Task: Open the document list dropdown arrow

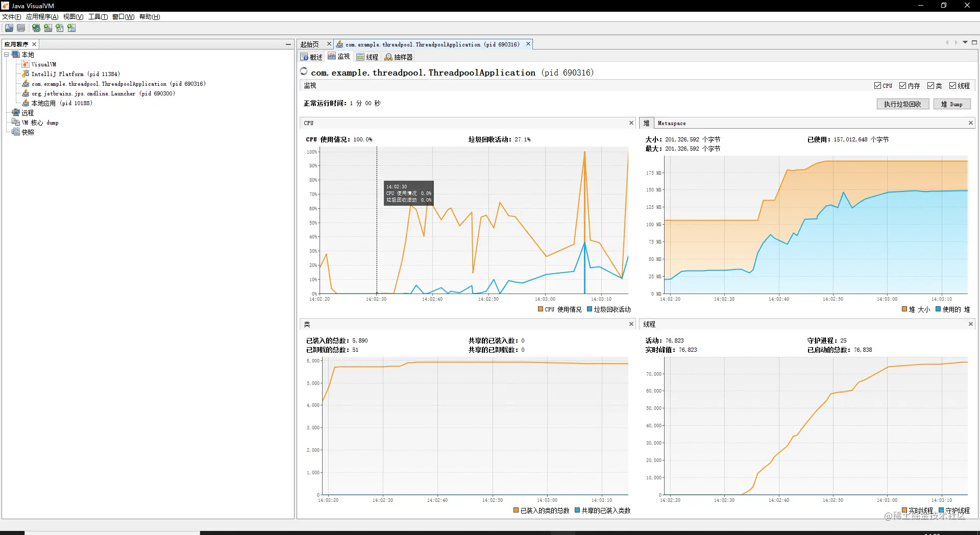Action: click(x=965, y=43)
